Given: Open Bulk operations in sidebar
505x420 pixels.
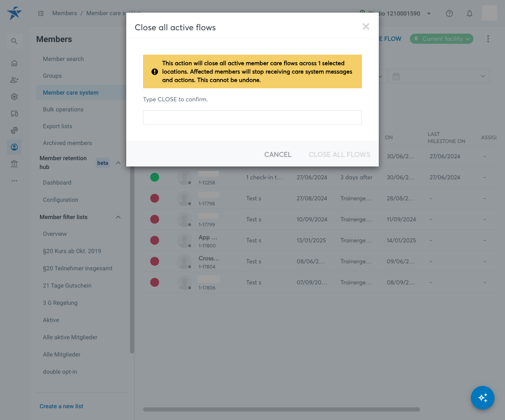Looking at the screenshot, I should (x=63, y=109).
